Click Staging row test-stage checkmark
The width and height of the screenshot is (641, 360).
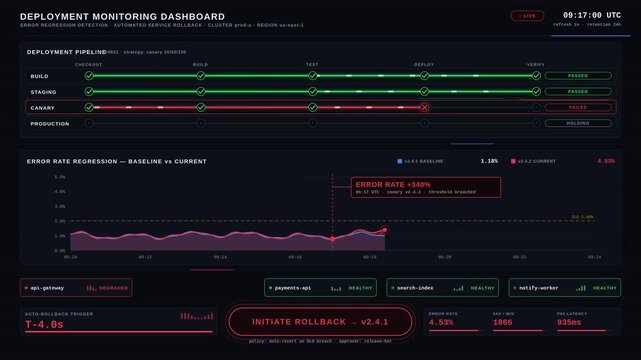312,92
